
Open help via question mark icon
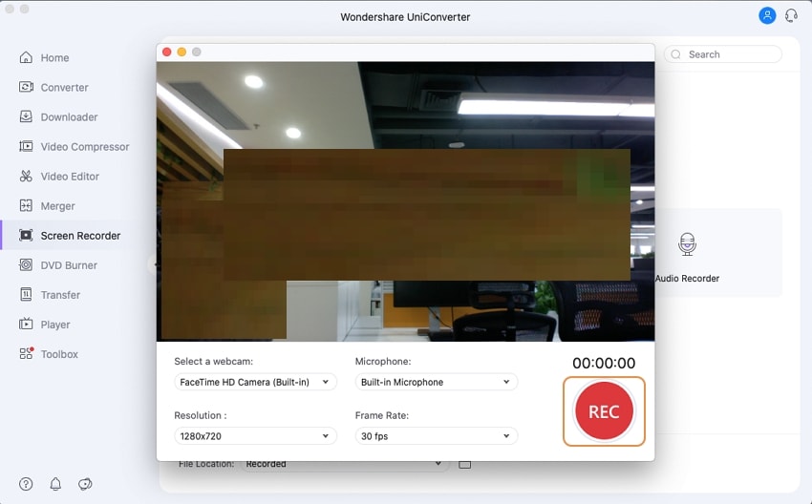click(x=26, y=484)
